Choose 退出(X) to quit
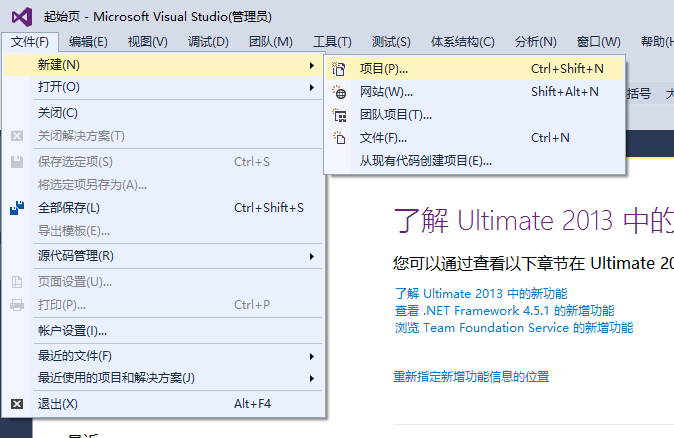 163,404
